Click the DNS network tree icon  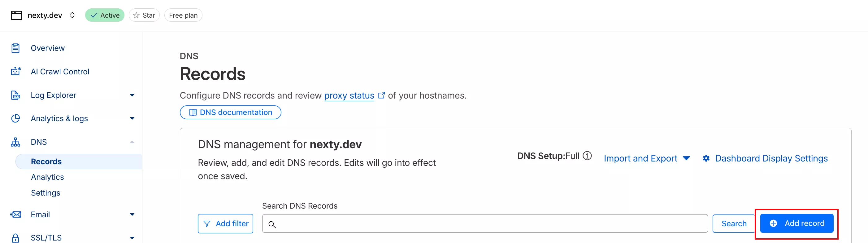pyautogui.click(x=15, y=142)
